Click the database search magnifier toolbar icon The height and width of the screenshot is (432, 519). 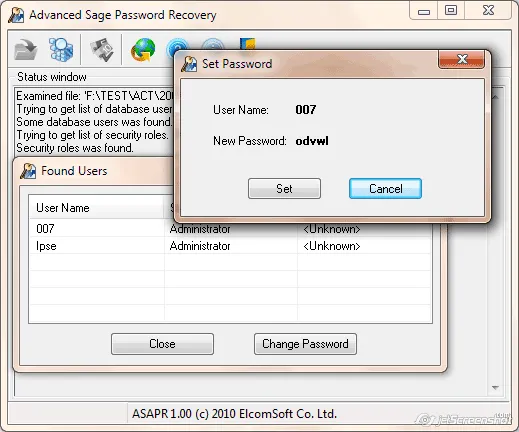click(61, 50)
